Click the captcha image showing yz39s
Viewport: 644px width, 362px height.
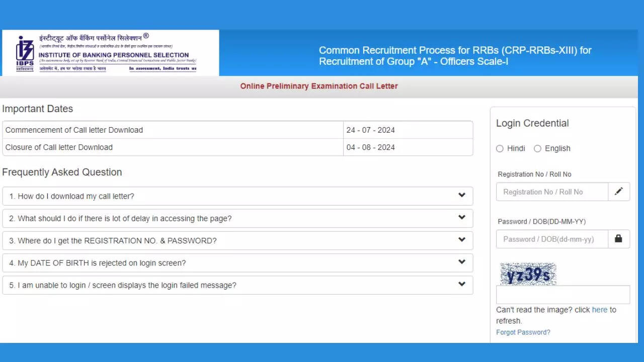click(x=528, y=274)
